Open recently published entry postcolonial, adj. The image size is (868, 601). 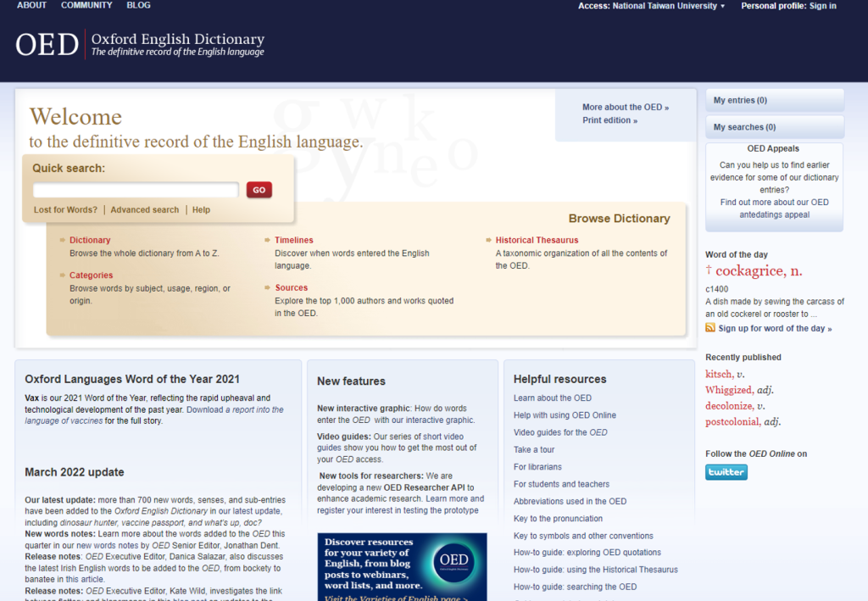click(x=743, y=421)
